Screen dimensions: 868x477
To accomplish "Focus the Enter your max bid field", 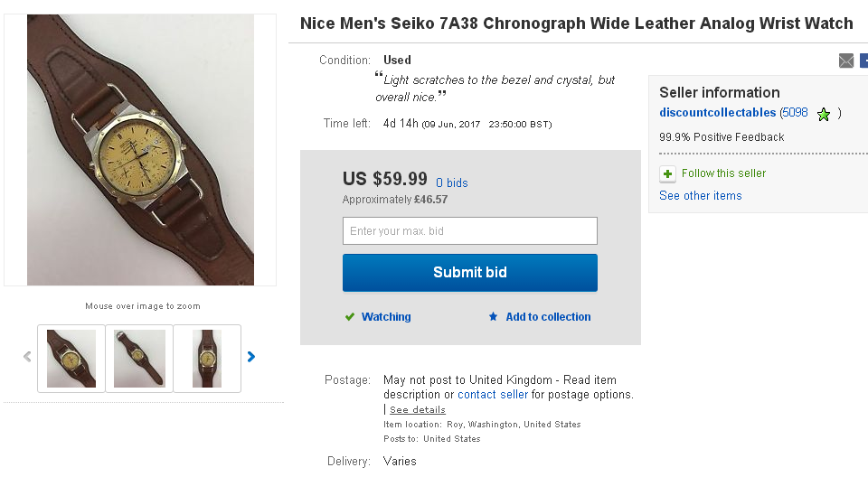I will [469, 231].
